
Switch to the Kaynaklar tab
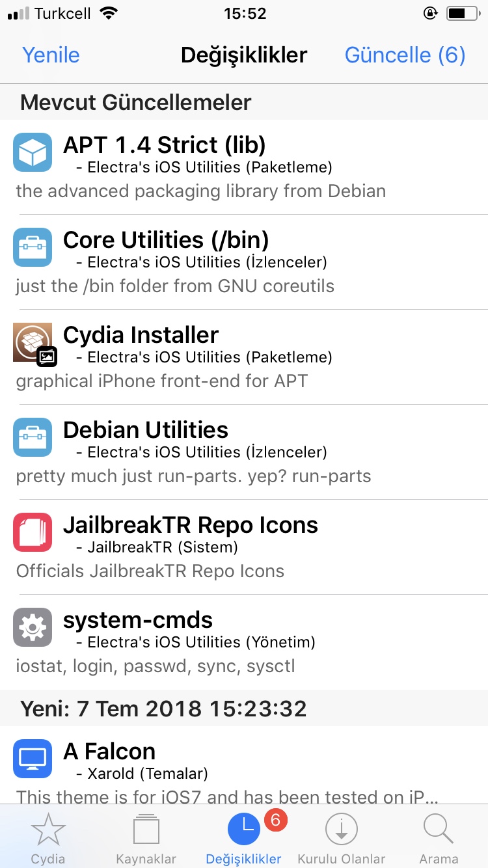click(x=146, y=839)
